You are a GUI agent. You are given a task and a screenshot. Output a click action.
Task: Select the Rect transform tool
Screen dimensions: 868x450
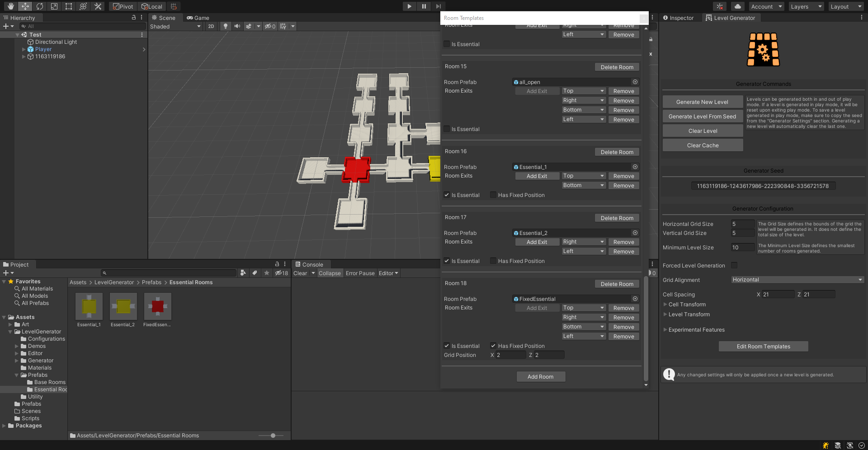(x=68, y=6)
